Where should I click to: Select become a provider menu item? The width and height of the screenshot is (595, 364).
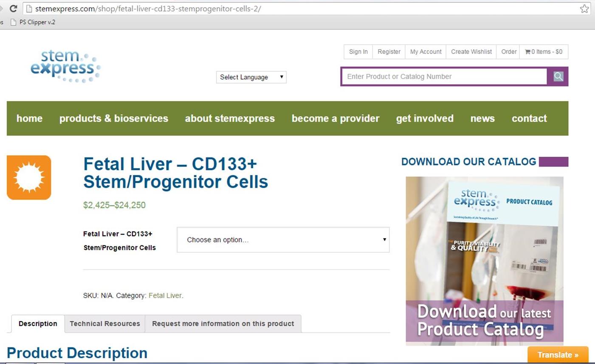pyautogui.click(x=336, y=119)
